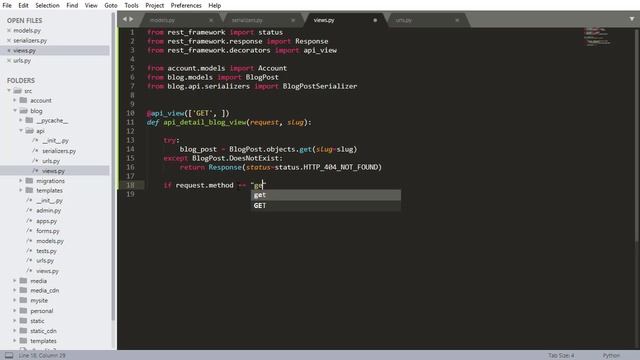Open urls.py inside api folder
The image size is (640, 360).
51,161
